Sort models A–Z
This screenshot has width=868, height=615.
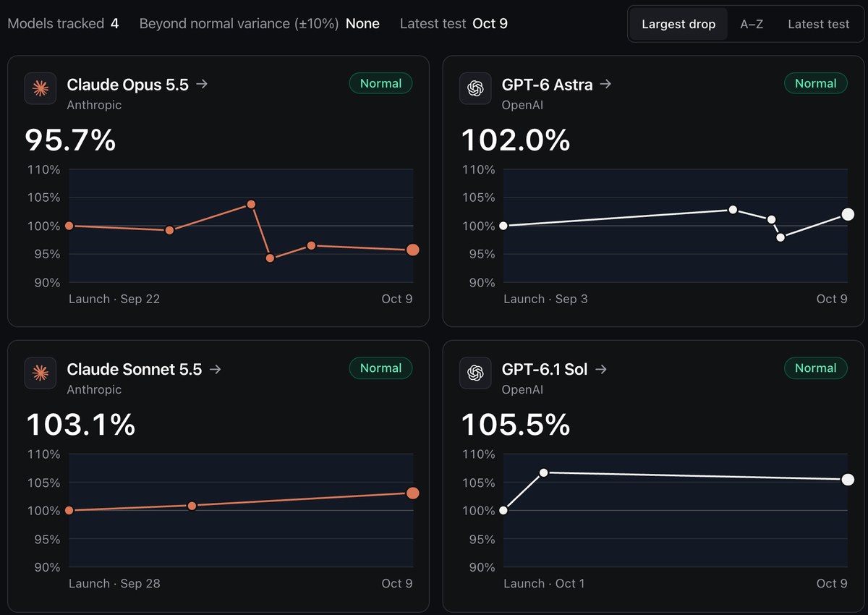(752, 24)
